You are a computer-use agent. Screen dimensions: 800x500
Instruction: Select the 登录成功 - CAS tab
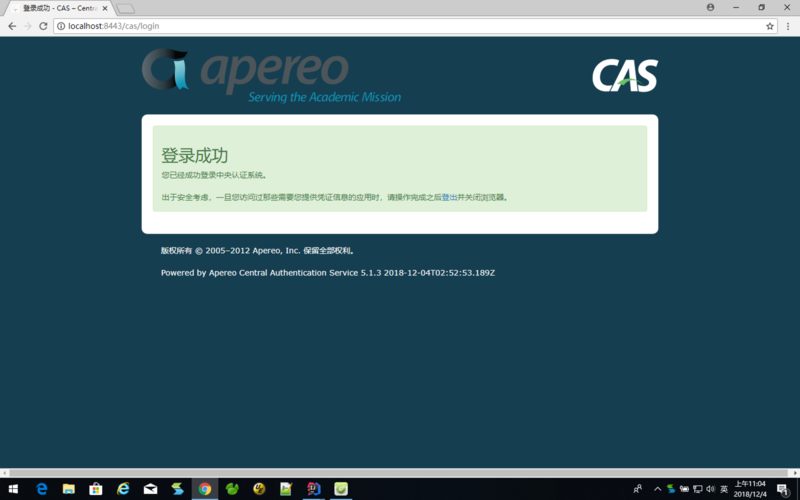click(60, 9)
